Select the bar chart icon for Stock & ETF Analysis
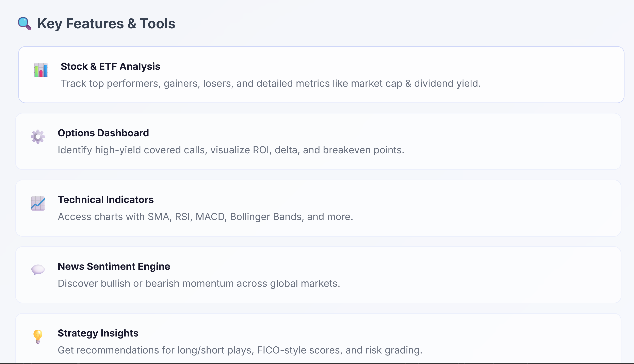 point(41,70)
